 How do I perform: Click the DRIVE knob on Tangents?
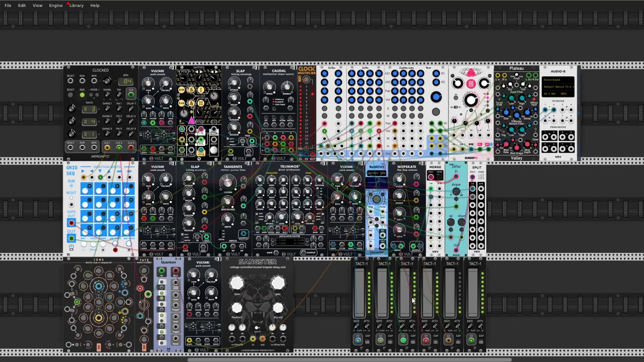227,219
